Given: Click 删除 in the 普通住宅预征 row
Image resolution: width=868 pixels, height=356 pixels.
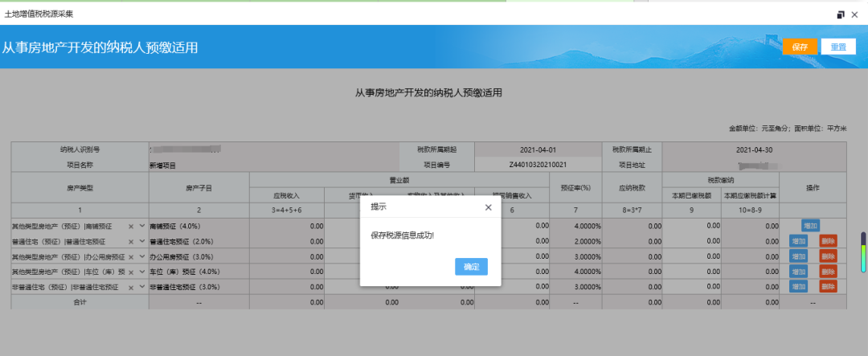Looking at the screenshot, I should (x=828, y=241).
